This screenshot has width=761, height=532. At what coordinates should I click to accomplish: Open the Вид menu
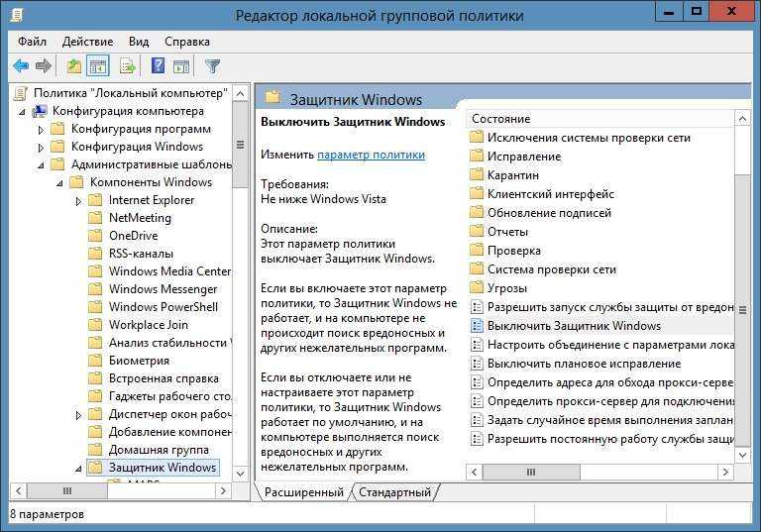[x=139, y=42]
